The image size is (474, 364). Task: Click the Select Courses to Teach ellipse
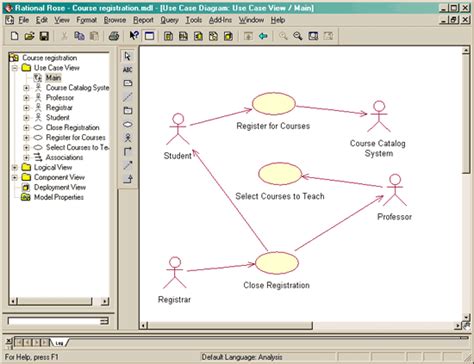[x=280, y=174]
